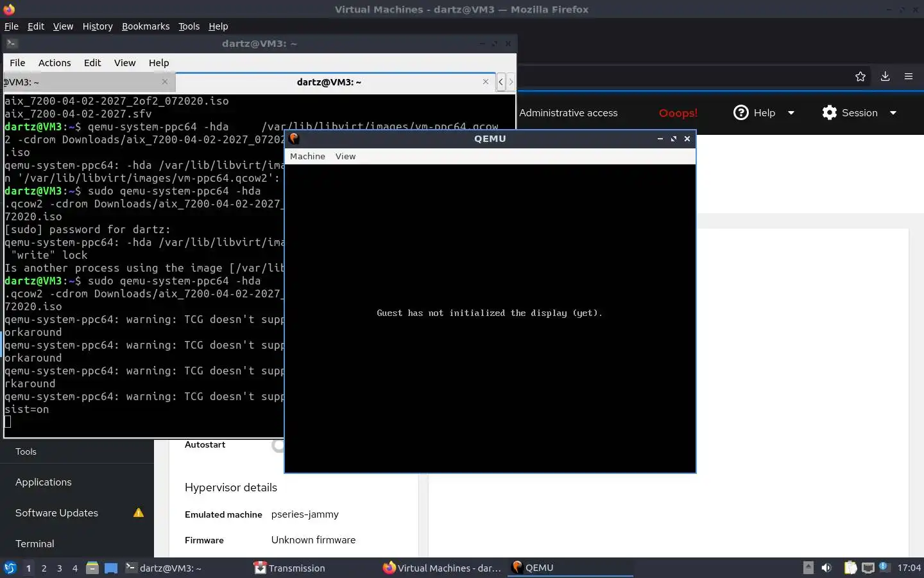Open the Actions menu in the terminal window
The image size is (924, 578).
[x=55, y=63]
